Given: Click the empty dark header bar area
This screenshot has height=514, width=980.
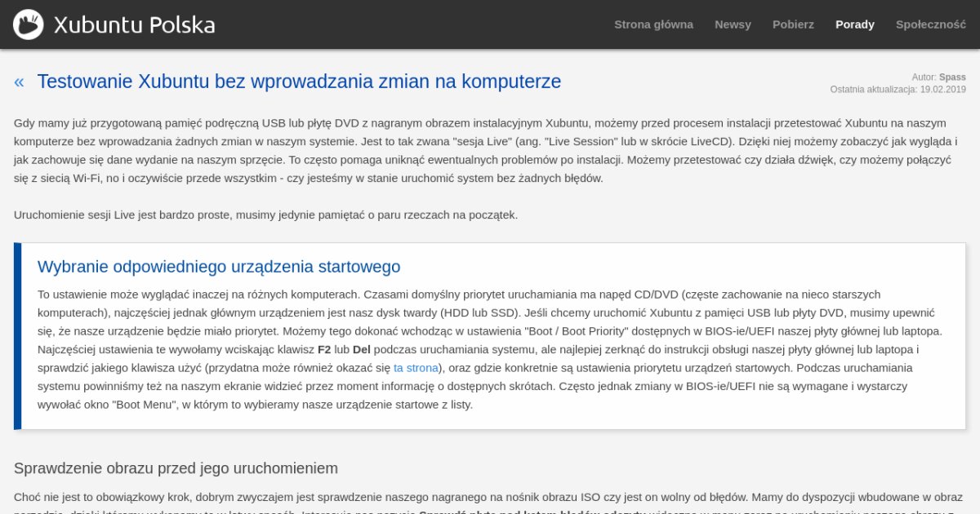Looking at the screenshot, I should tap(408, 24).
